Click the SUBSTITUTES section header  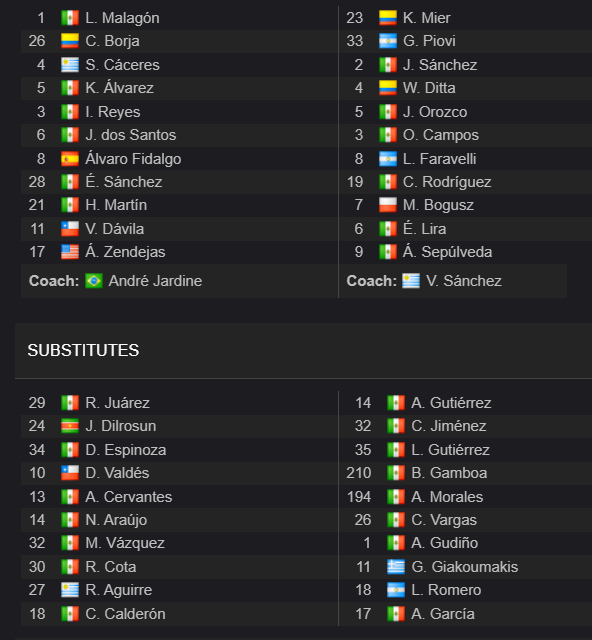83,350
